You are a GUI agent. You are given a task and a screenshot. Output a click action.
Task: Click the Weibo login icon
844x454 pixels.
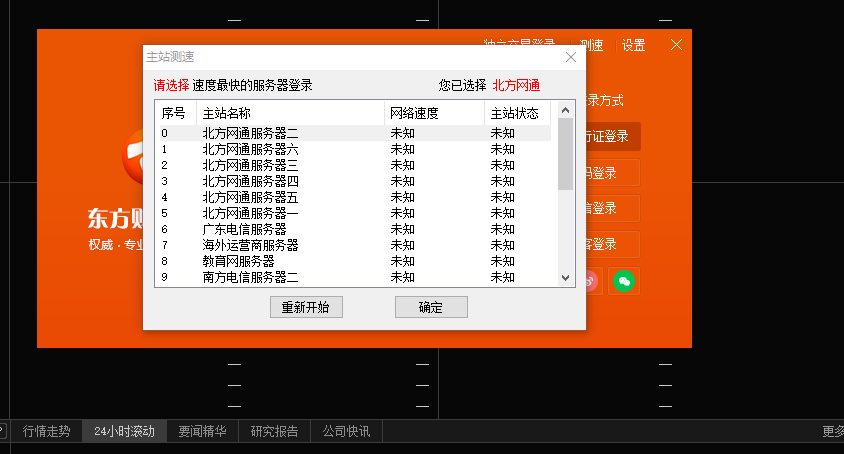592,281
